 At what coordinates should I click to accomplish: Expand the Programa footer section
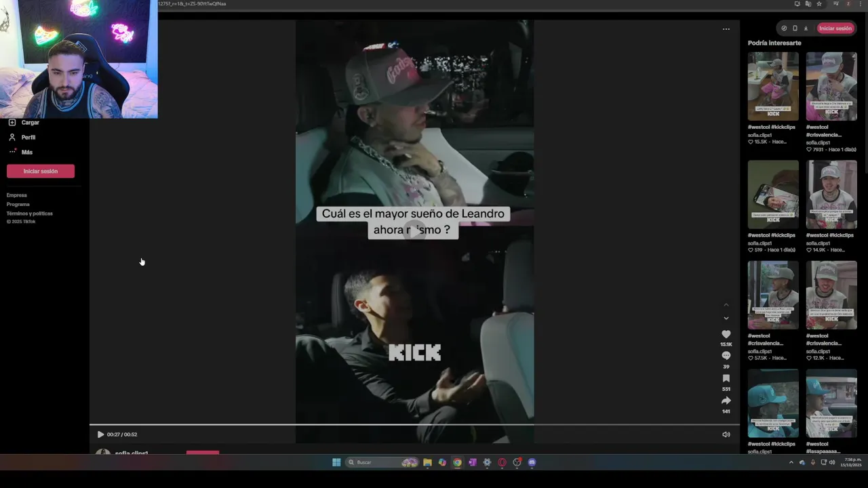[18, 204]
